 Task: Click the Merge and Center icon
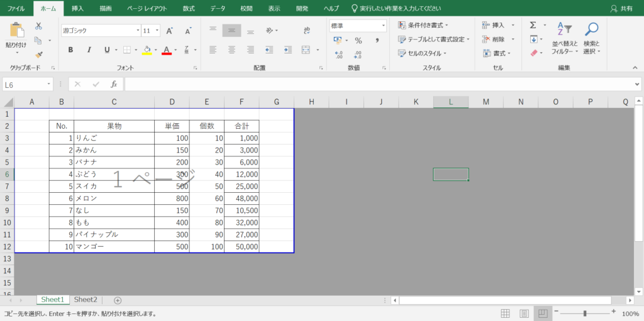point(306,50)
